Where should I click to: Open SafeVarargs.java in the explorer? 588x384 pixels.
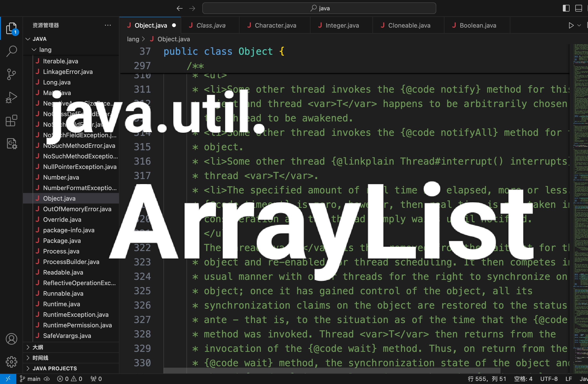[x=71, y=336]
